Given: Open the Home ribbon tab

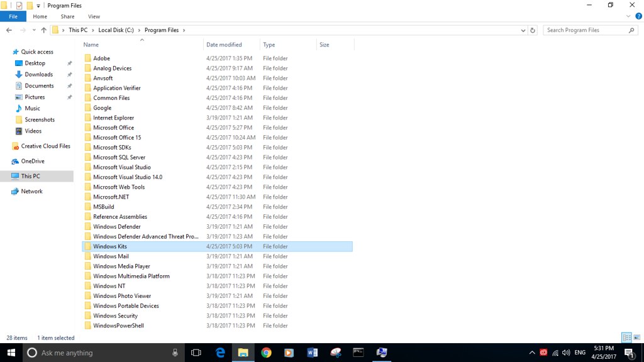Looking at the screenshot, I should coord(40,16).
